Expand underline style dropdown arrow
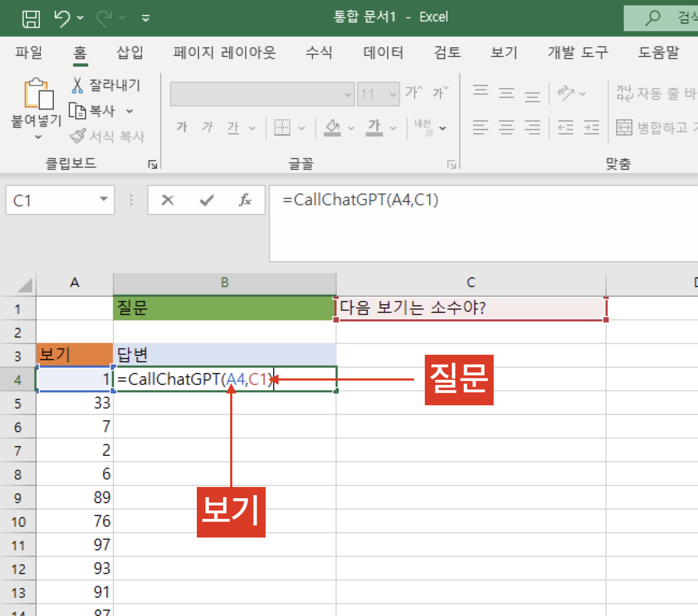 click(x=252, y=128)
